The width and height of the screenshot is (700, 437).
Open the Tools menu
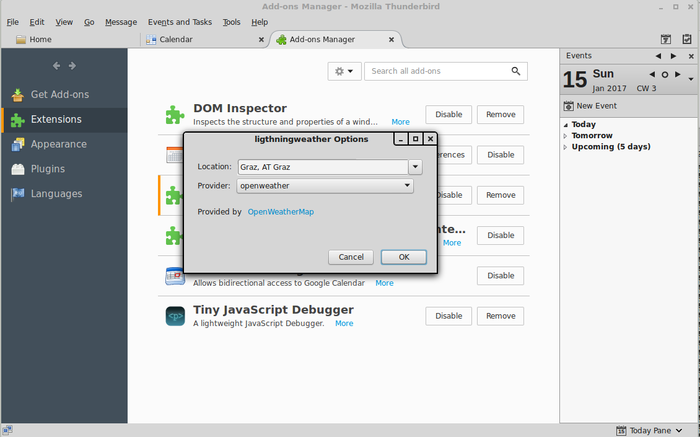pyautogui.click(x=231, y=22)
